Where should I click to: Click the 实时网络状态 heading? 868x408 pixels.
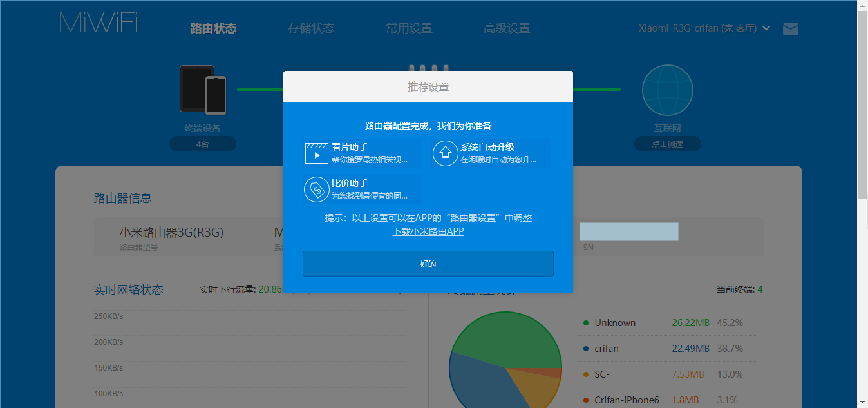[129, 289]
